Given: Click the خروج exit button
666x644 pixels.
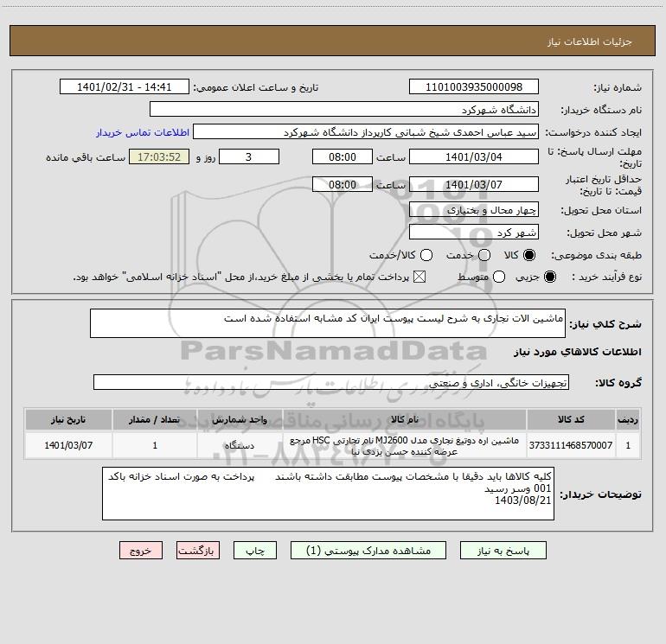Looking at the screenshot, I should 141,551.
